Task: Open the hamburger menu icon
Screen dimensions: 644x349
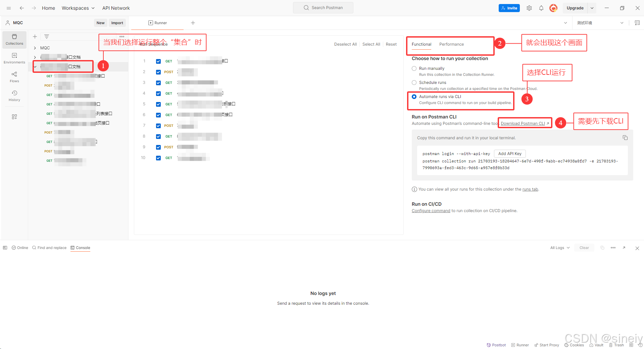Action: click(x=9, y=8)
